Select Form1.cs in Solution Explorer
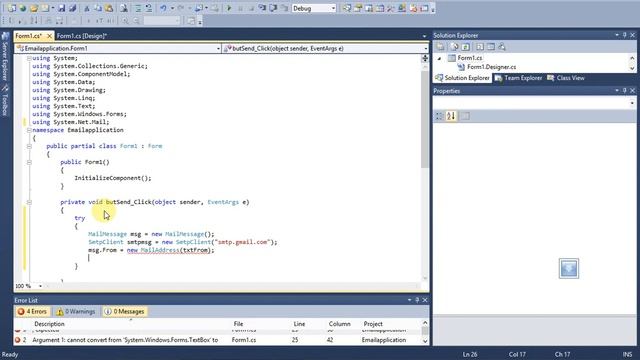The height and width of the screenshot is (360, 640). point(469,58)
